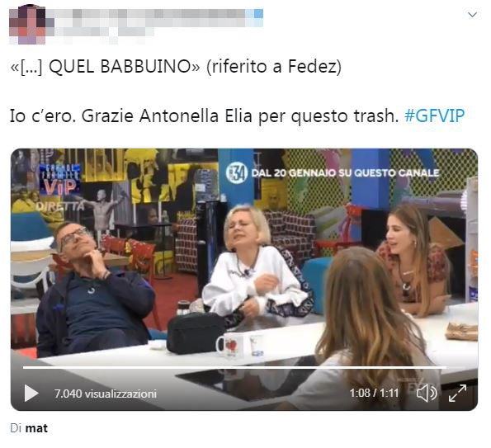Open the #GFVIP hashtag link
491x448 pixels.
434,116
